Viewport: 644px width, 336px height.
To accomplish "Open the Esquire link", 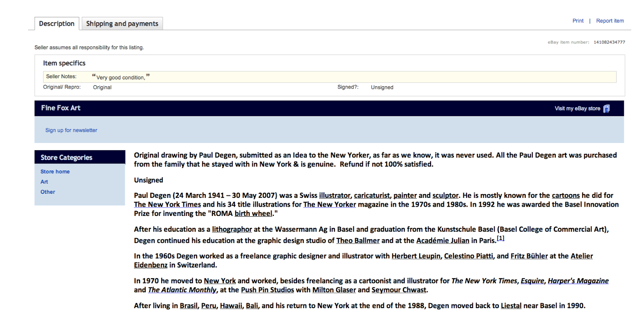I will pyautogui.click(x=532, y=281).
